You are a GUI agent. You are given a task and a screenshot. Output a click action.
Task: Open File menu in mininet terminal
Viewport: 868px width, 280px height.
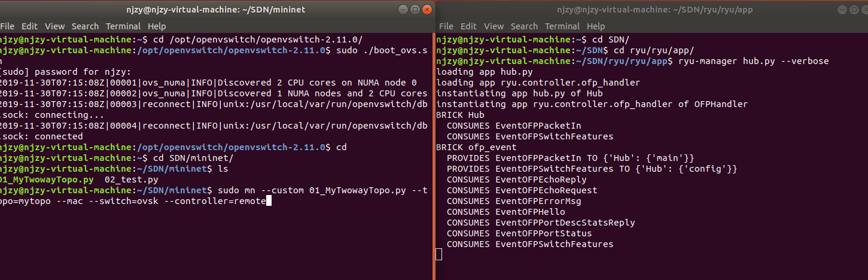pyautogui.click(x=7, y=26)
